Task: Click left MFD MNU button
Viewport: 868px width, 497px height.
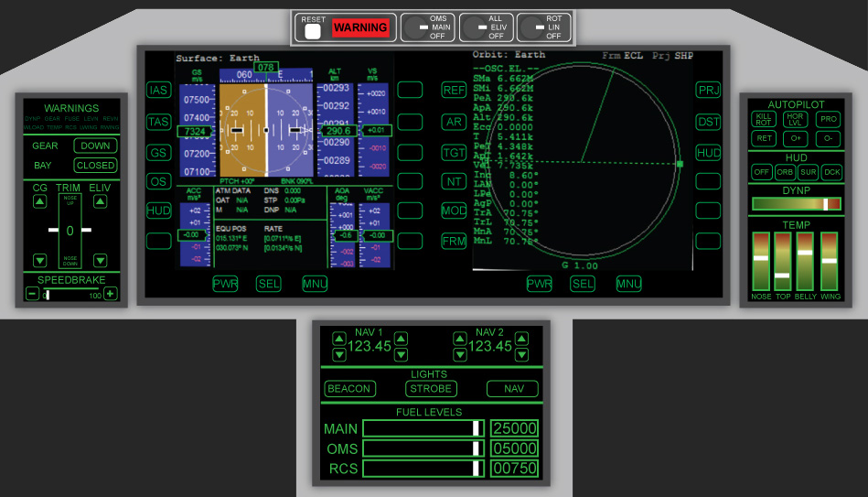Action: 315,284
